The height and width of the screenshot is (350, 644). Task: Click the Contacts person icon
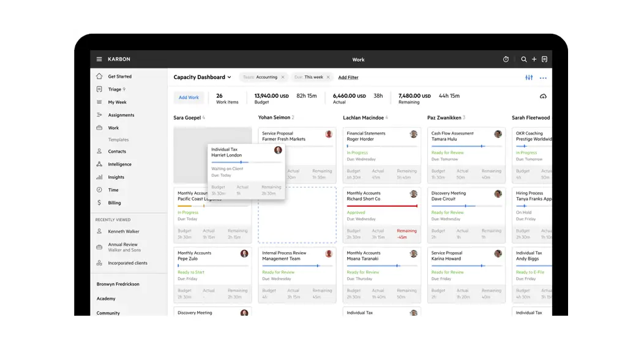(x=99, y=151)
